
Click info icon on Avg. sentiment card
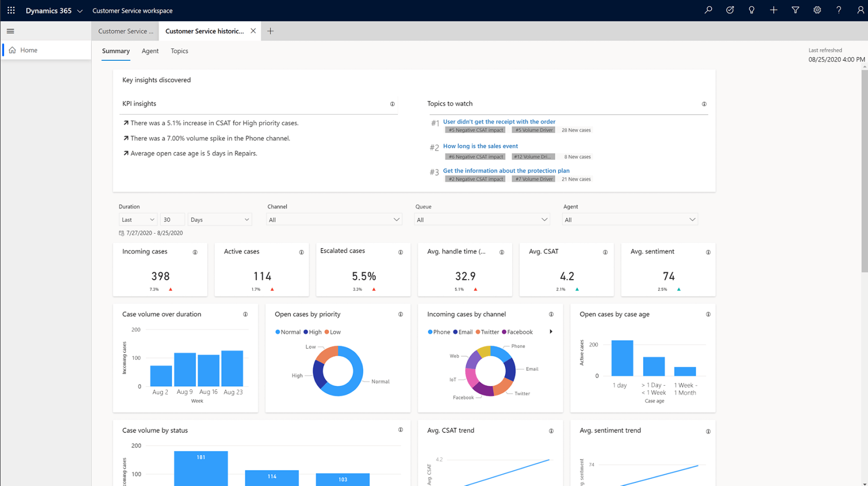point(708,252)
